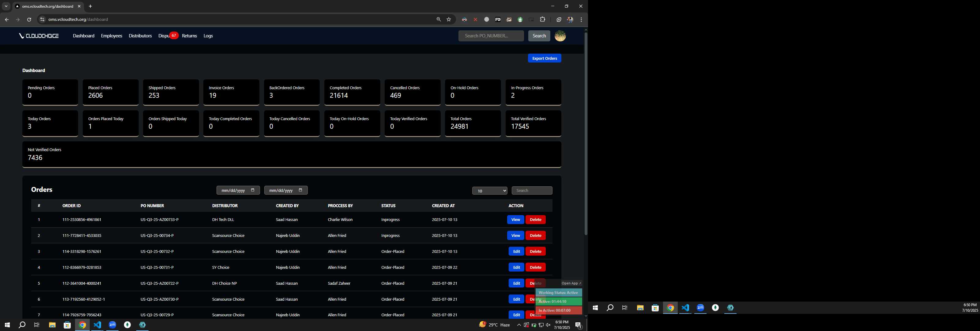Select order ID 113-7192560-4129052-1
Screen dimensions: 980x331
[x=84, y=299]
